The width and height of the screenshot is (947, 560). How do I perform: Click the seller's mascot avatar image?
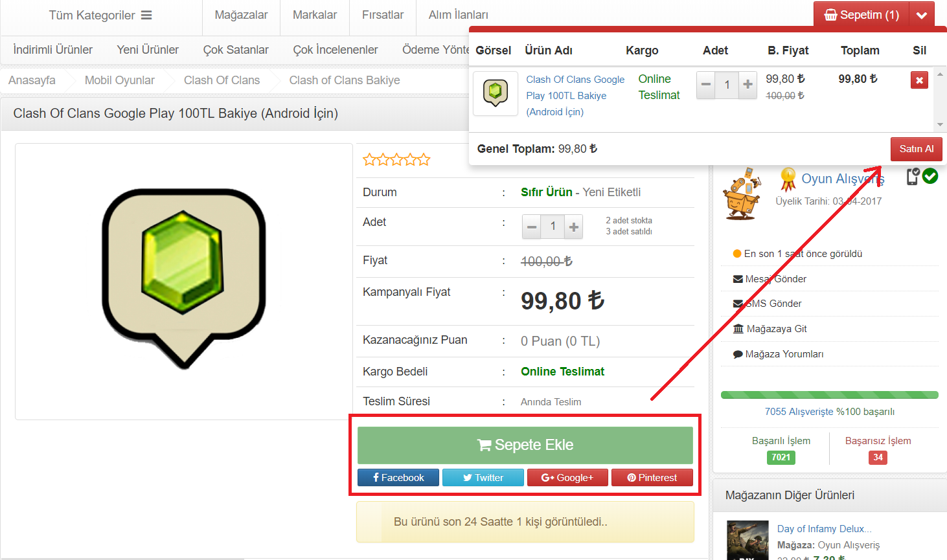[x=742, y=194]
